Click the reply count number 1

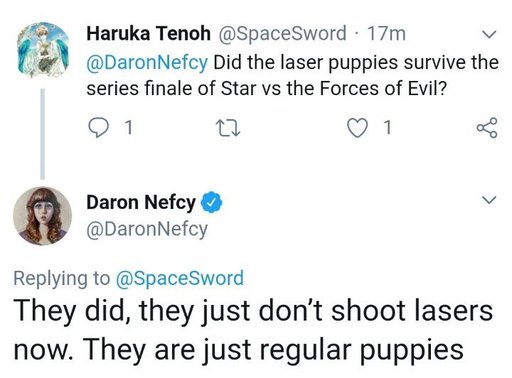coord(128,128)
